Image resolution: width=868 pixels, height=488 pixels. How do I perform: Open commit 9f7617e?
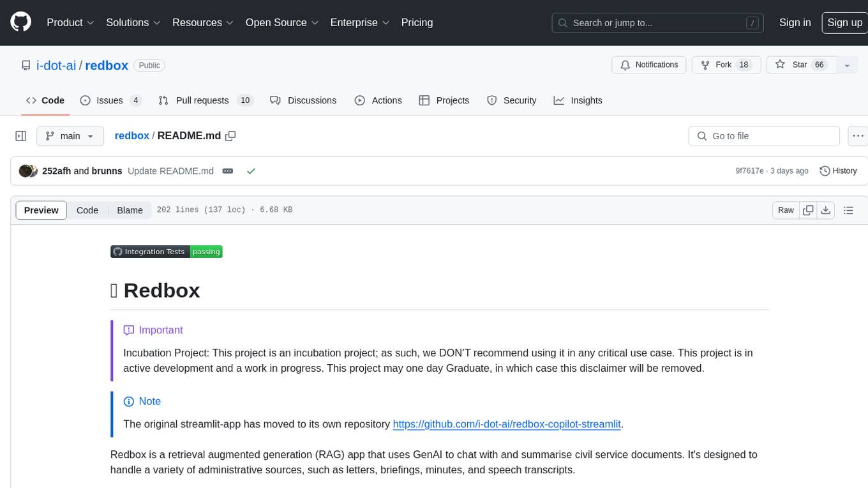tap(749, 171)
